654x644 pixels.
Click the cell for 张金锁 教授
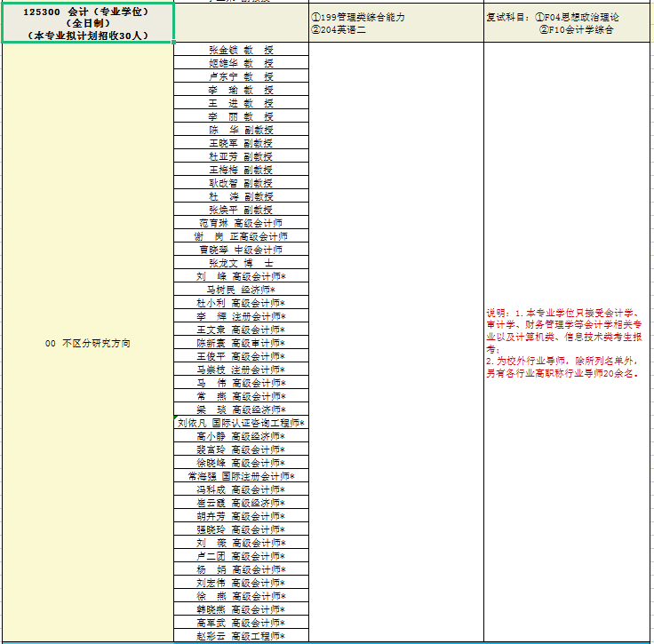241,50
